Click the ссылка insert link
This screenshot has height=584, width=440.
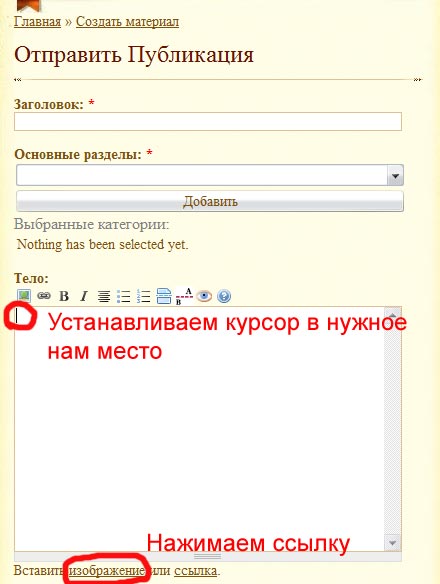click(x=196, y=570)
